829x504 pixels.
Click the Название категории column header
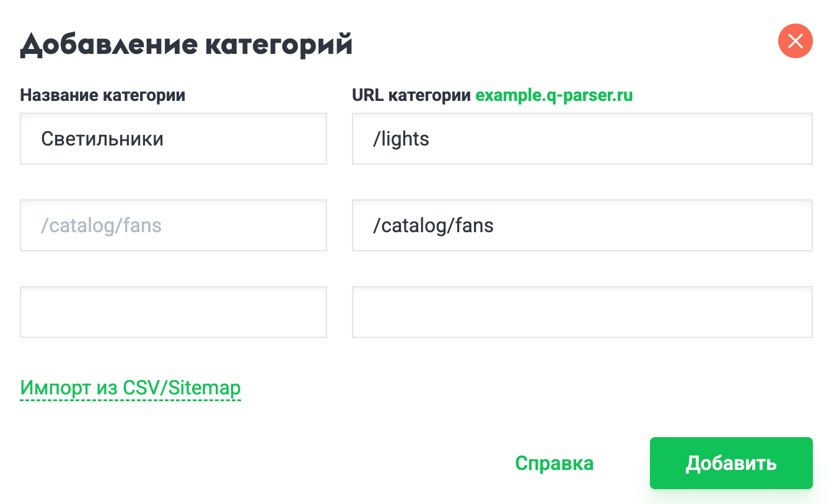[x=102, y=95]
